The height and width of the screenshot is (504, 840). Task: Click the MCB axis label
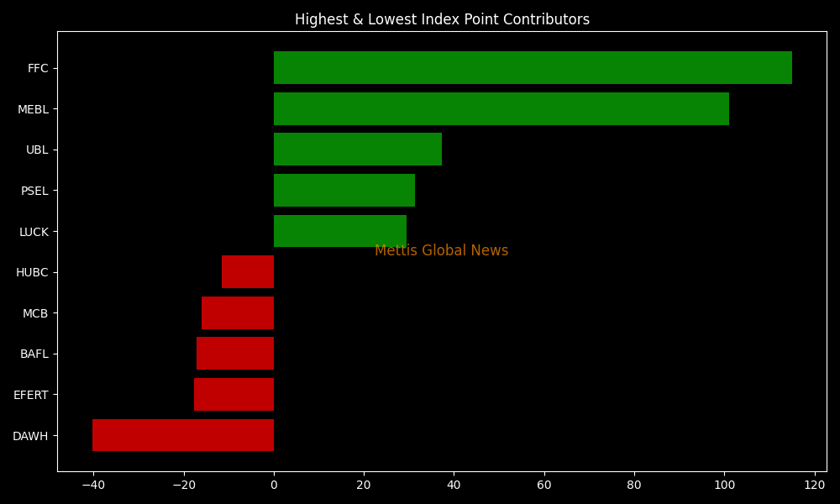pyautogui.click(x=35, y=313)
